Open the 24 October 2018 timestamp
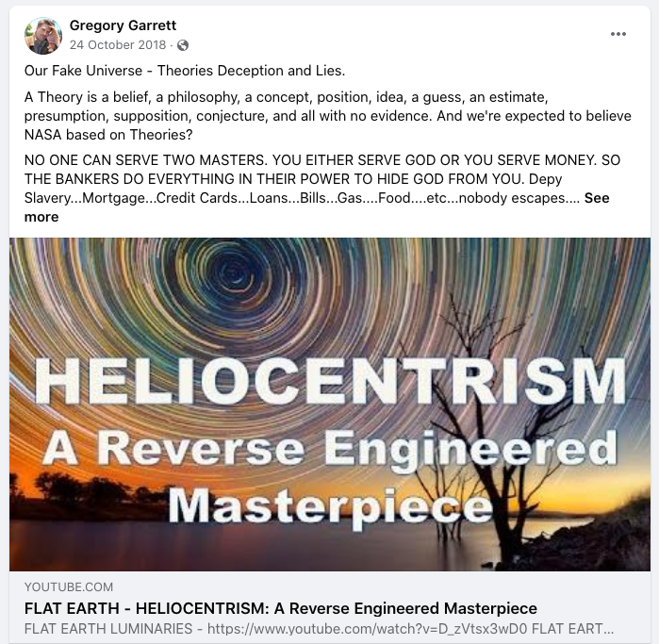659x644 pixels. point(118,44)
